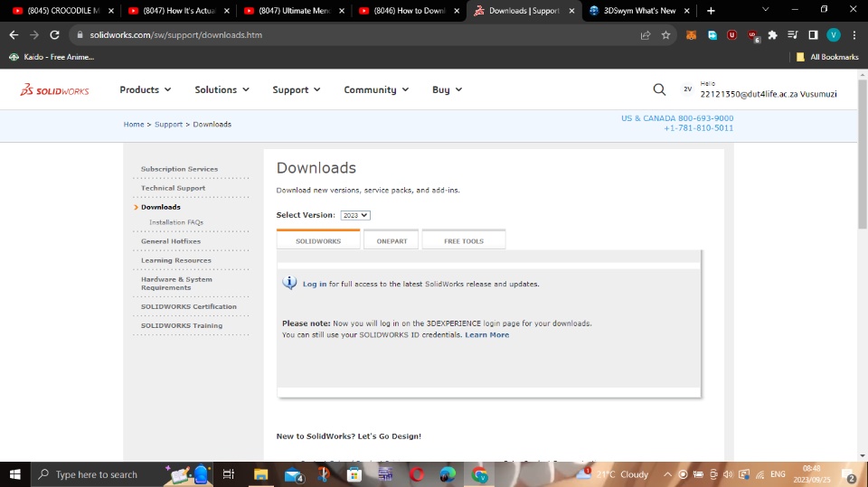Switch to 3DSwym What's New tab

tap(639, 11)
